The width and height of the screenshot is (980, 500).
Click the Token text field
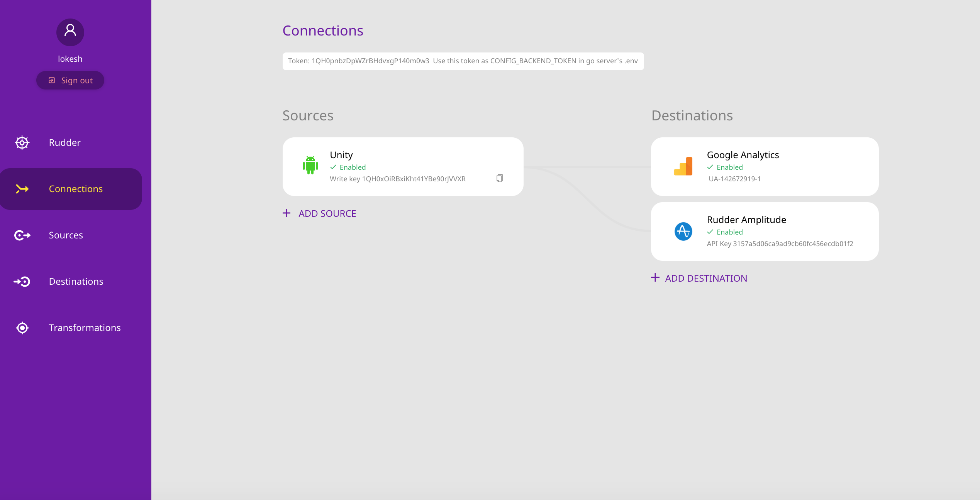point(463,61)
